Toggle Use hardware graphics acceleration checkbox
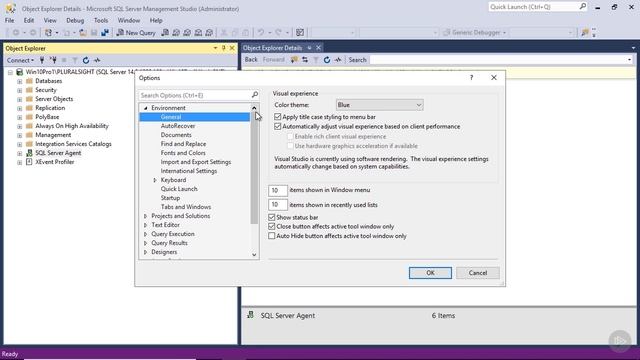Image resolution: width=640 pixels, height=360 pixels. pyautogui.click(x=290, y=146)
